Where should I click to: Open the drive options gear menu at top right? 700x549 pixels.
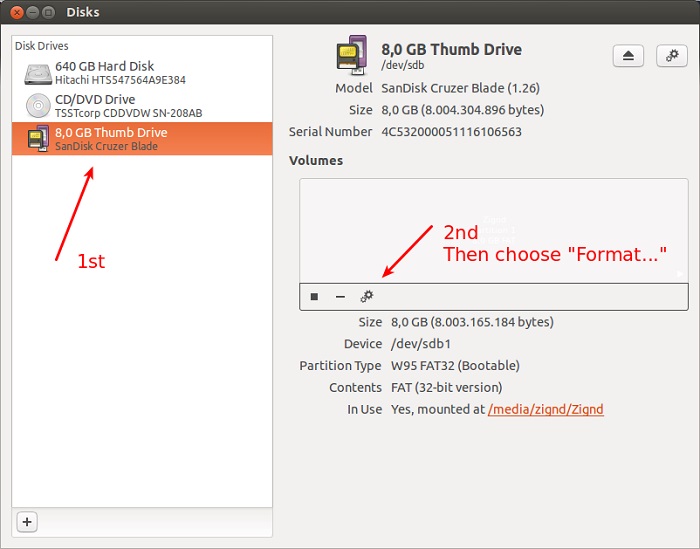(x=672, y=56)
